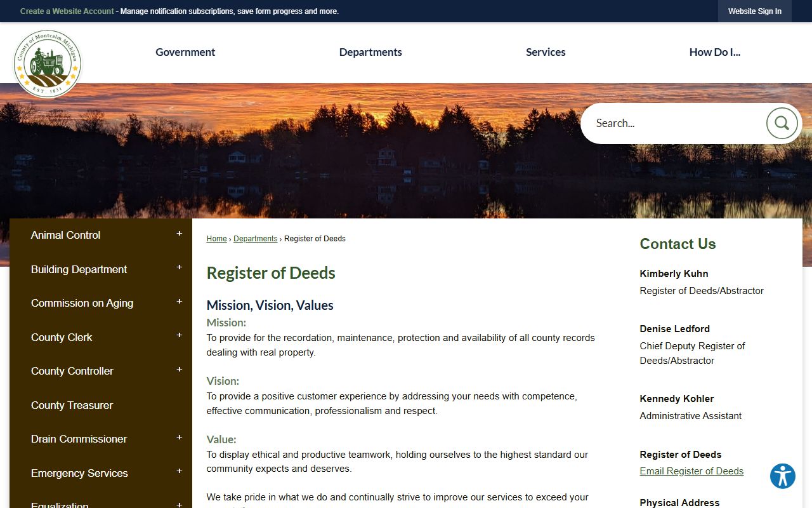812x508 pixels.
Task: Open Animal Control in the sidebar
Action: [66, 235]
